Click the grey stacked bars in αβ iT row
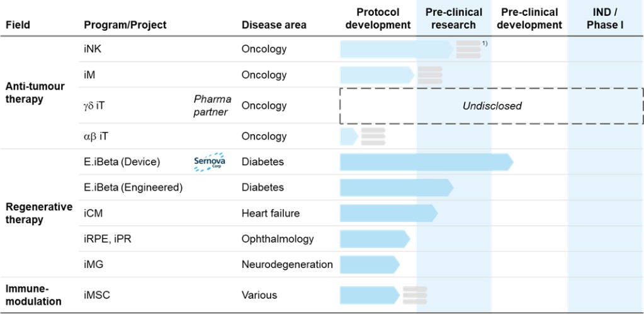 373,136
